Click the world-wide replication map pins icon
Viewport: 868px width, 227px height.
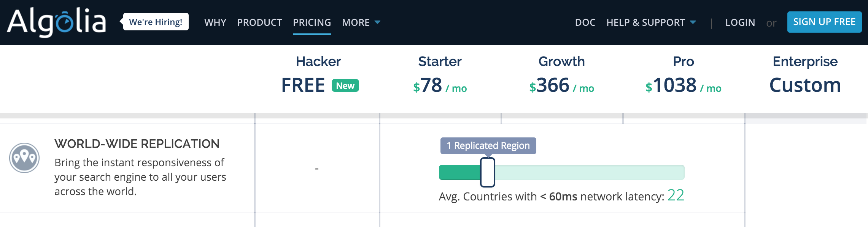pos(24,158)
